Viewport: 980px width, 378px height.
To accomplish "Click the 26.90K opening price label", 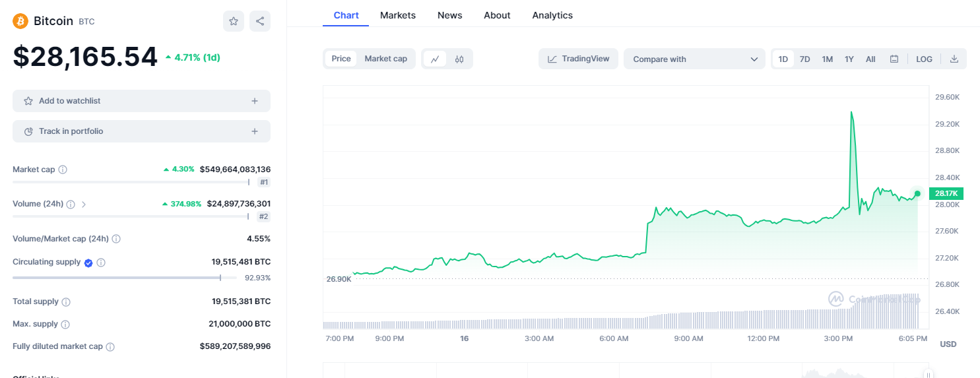I will 339,279.
